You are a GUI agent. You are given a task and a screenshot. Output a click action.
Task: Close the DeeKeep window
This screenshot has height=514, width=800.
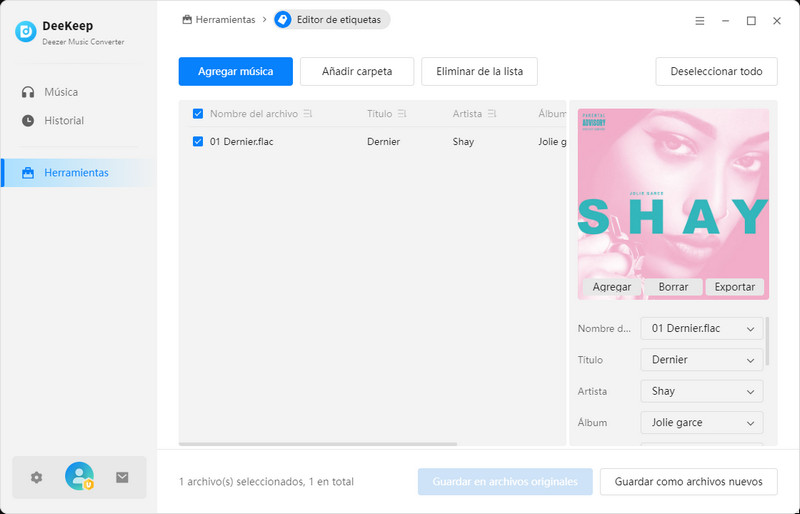point(777,20)
